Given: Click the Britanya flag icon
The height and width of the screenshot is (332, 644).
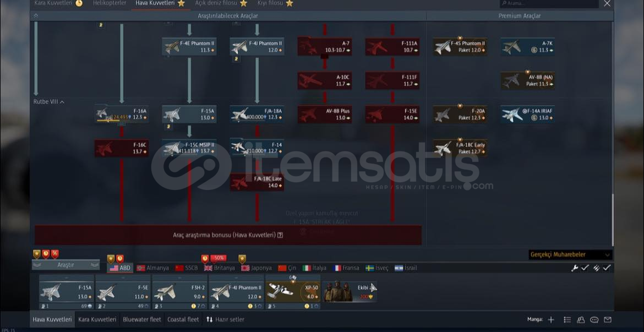Looking at the screenshot, I should 208,268.
